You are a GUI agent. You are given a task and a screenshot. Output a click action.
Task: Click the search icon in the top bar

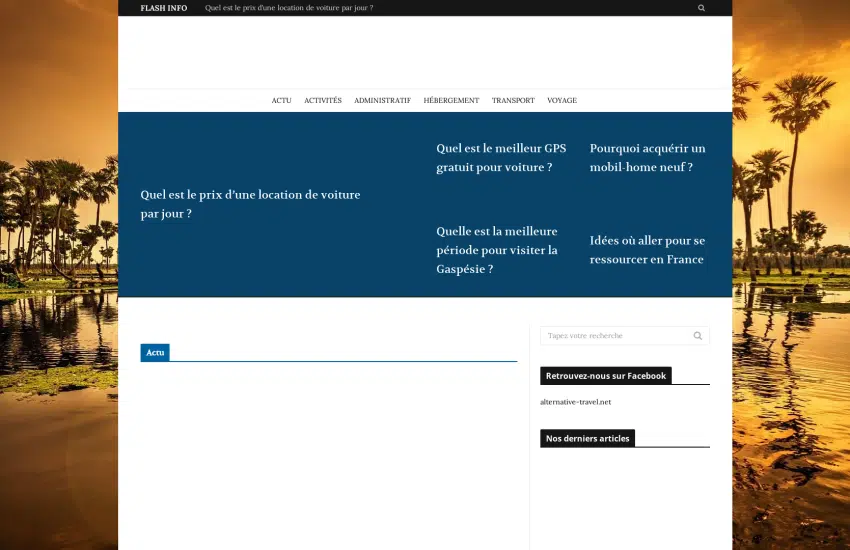(701, 8)
